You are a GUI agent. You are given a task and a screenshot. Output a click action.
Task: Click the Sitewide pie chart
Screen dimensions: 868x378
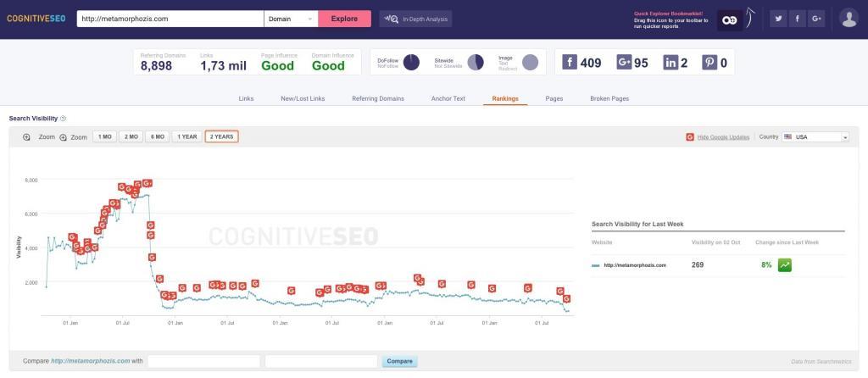(476, 62)
